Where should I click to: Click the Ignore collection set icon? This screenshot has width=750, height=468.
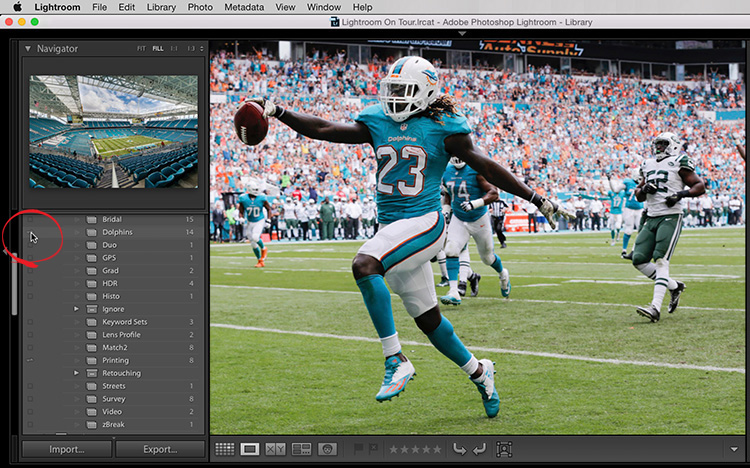click(x=91, y=309)
